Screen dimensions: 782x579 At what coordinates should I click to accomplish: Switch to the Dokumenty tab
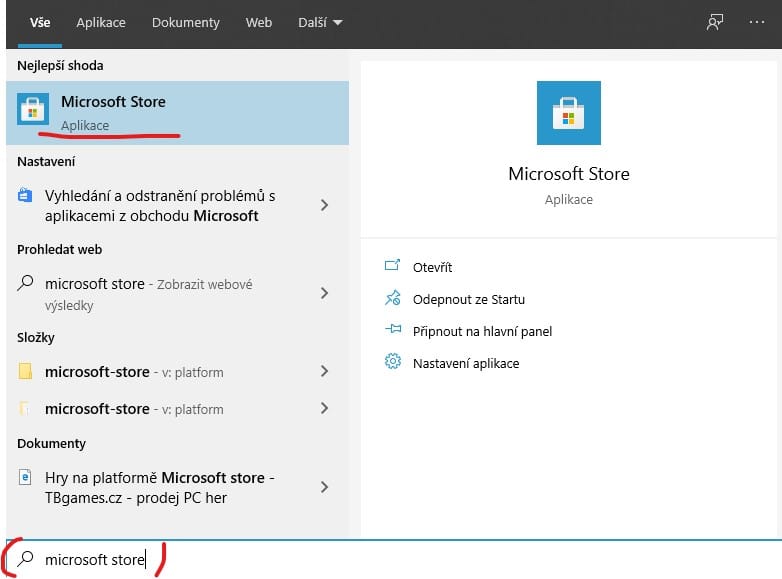click(x=186, y=22)
